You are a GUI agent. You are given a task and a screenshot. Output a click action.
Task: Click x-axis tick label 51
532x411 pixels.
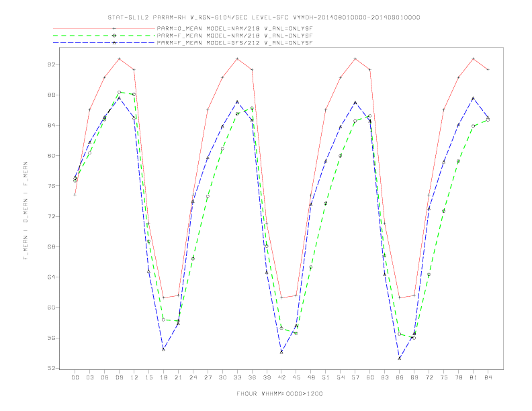coord(326,377)
